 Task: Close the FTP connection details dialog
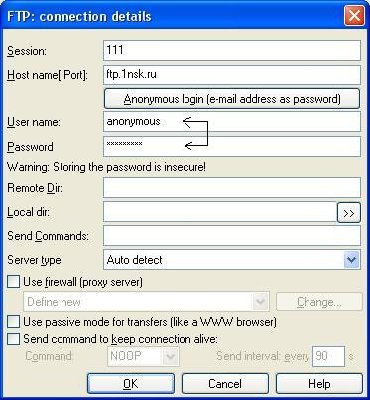point(354,15)
